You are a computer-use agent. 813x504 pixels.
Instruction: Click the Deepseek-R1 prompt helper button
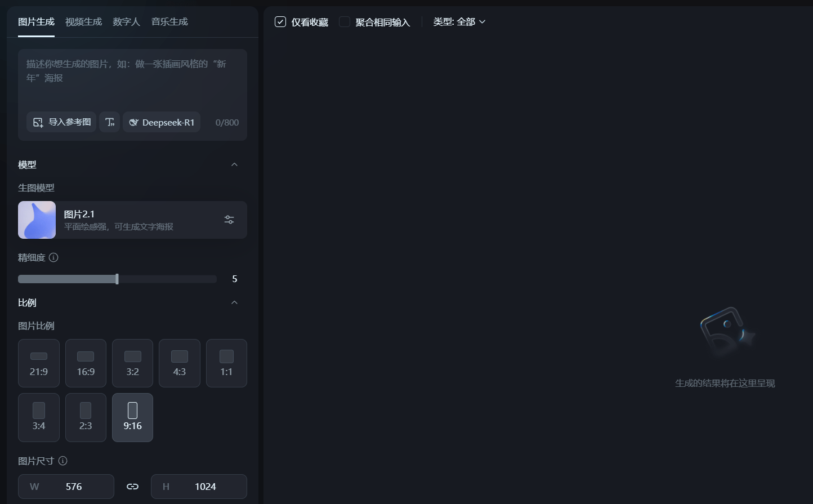tap(162, 122)
